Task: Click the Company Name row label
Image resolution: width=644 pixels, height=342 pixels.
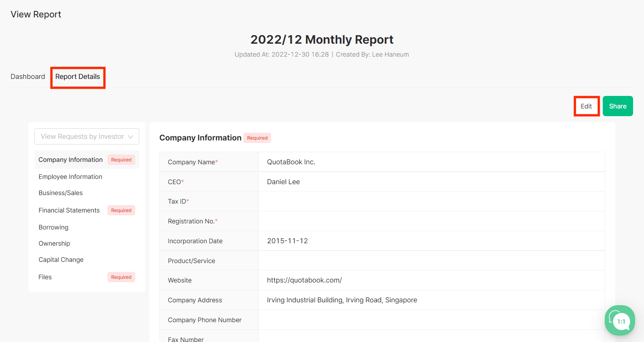Action: 193,162
